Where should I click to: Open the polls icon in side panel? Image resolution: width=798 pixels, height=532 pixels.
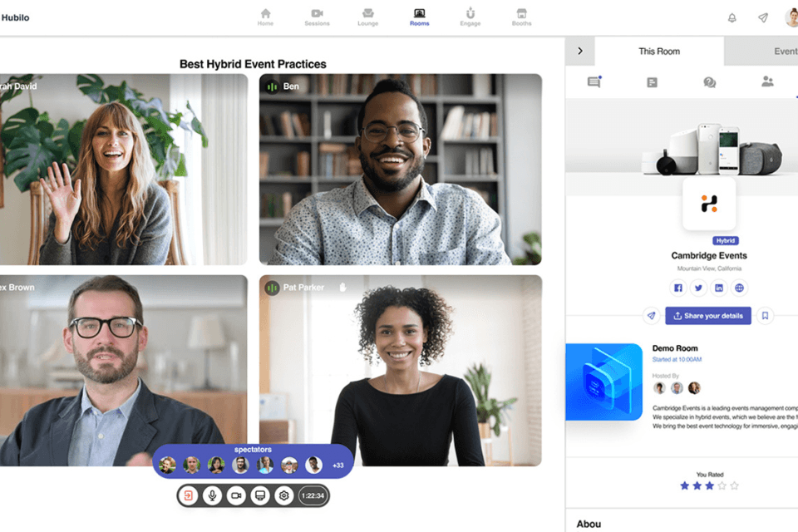(652, 82)
